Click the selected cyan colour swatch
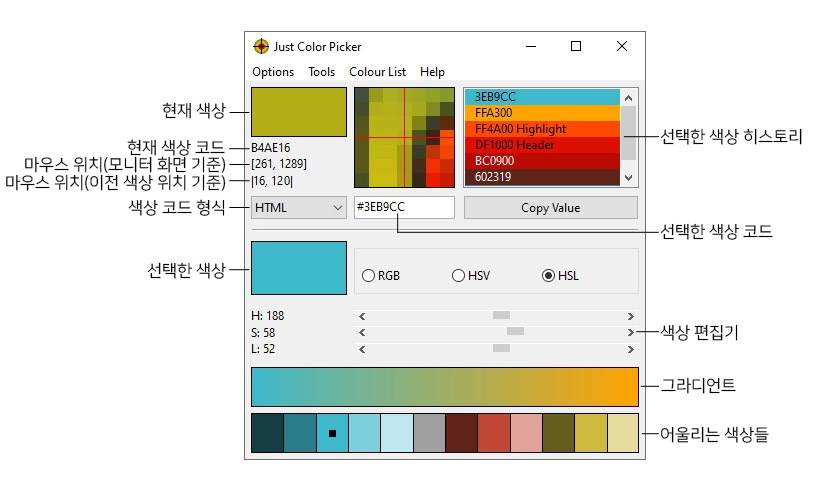The height and width of the screenshot is (487, 822). coord(299,268)
